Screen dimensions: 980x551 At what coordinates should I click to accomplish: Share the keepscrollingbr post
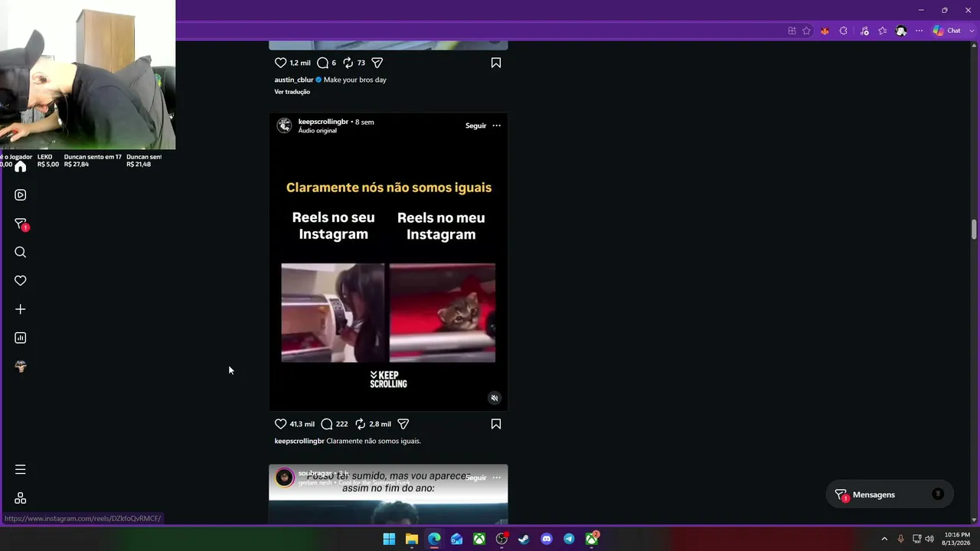tap(403, 424)
